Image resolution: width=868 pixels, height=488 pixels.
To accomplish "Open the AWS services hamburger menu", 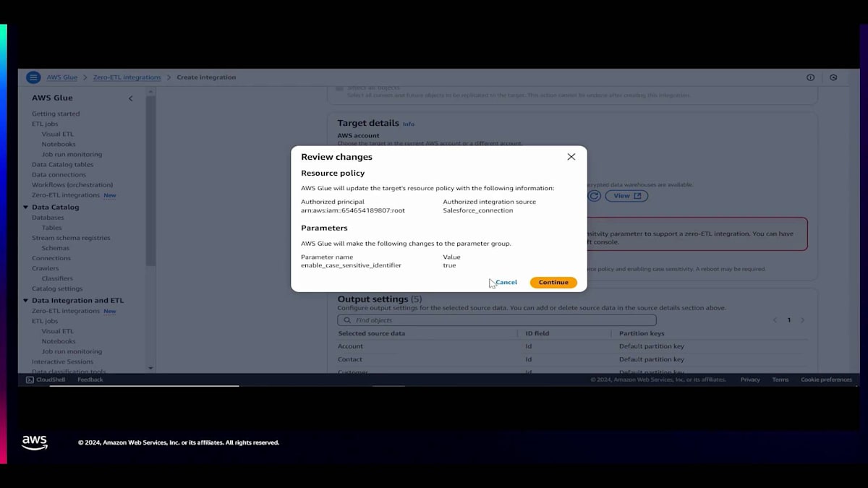I will coord(33,77).
